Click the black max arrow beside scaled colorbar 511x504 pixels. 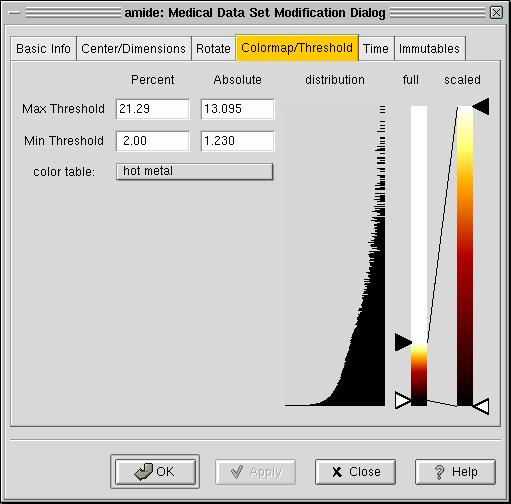[481, 106]
